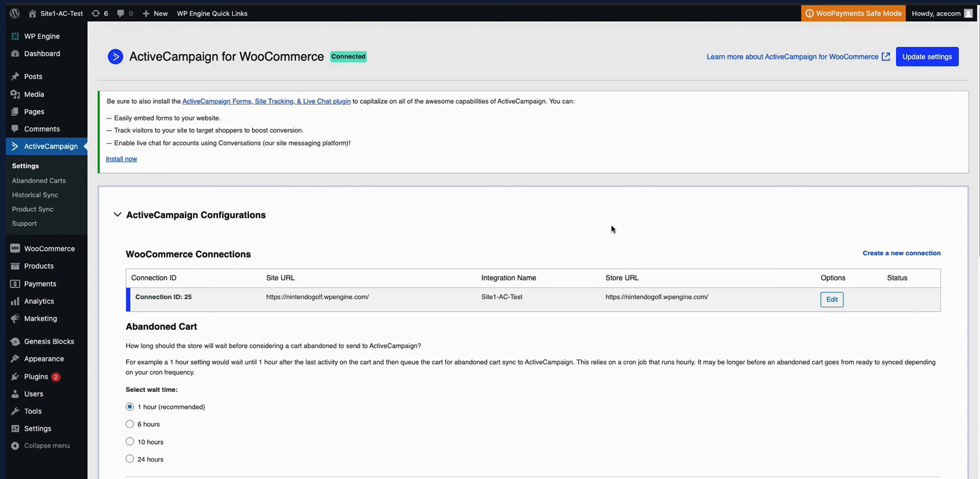Viewport: 980px width, 479px height.
Task: Click the Analytics bar chart icon
Action: 15,301
